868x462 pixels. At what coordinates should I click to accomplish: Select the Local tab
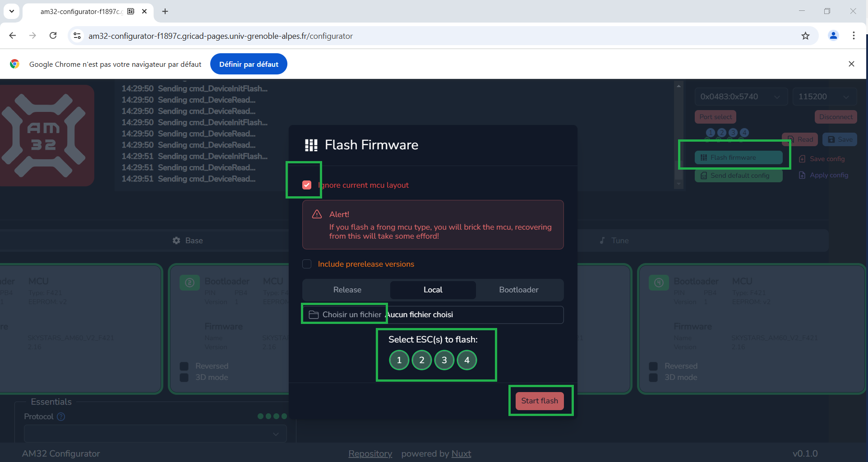pos(433,290)
